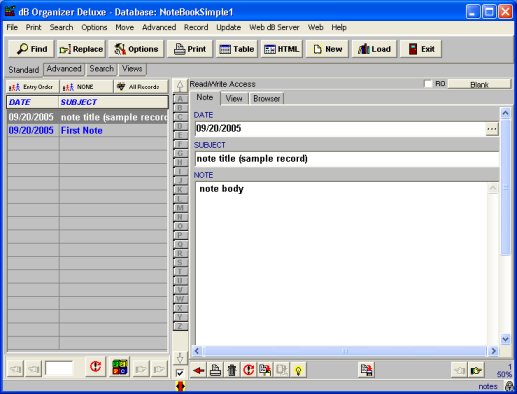Viewport: 517px width, 394px height.
Task: Click the red refresh icon beside trash can
Action: [249, 370]
